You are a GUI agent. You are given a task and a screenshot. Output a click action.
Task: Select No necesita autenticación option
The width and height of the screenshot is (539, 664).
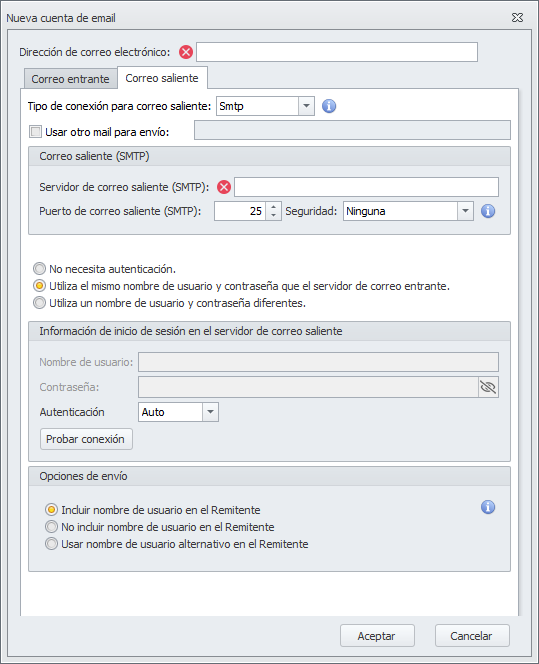point(39,269)
